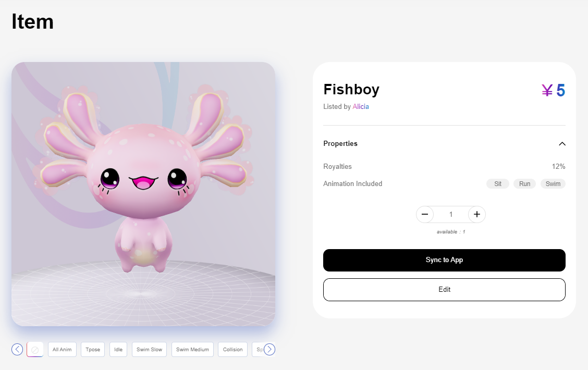The width and height of the screenshot is (588, 370).
Task: Increase quantity with plus button
Action: point(476,214)
